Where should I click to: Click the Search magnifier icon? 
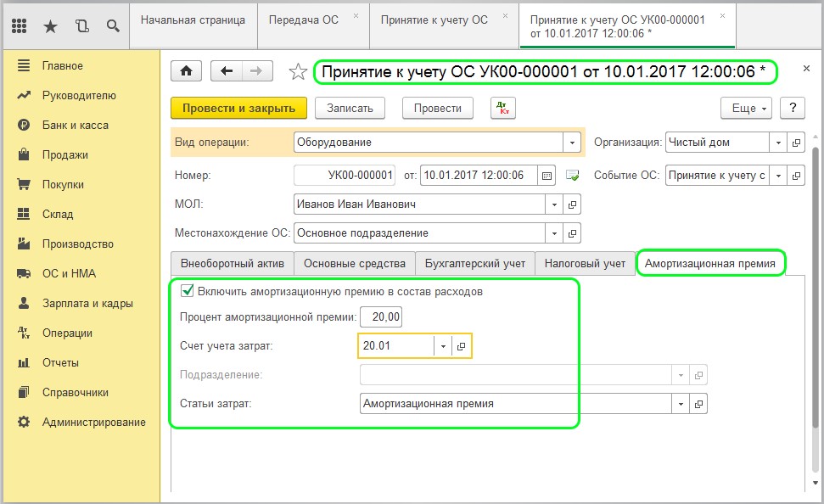(113, 25)
